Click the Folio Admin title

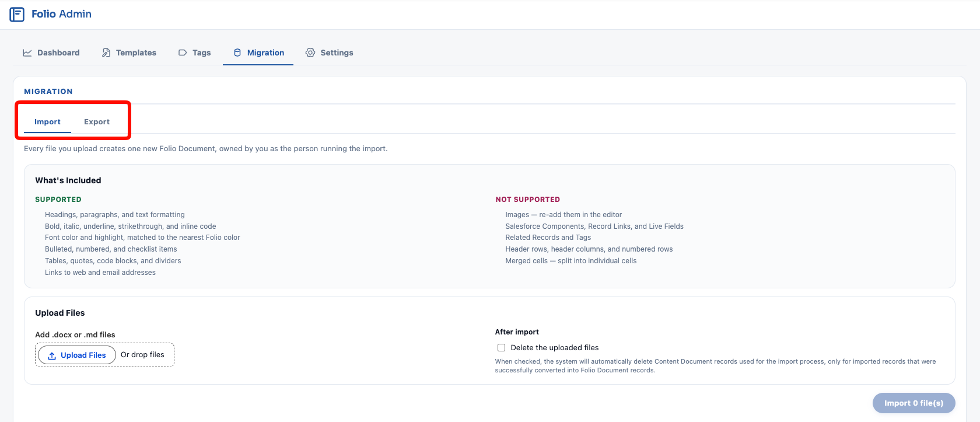pyautogui.click(x=61, y=14)
